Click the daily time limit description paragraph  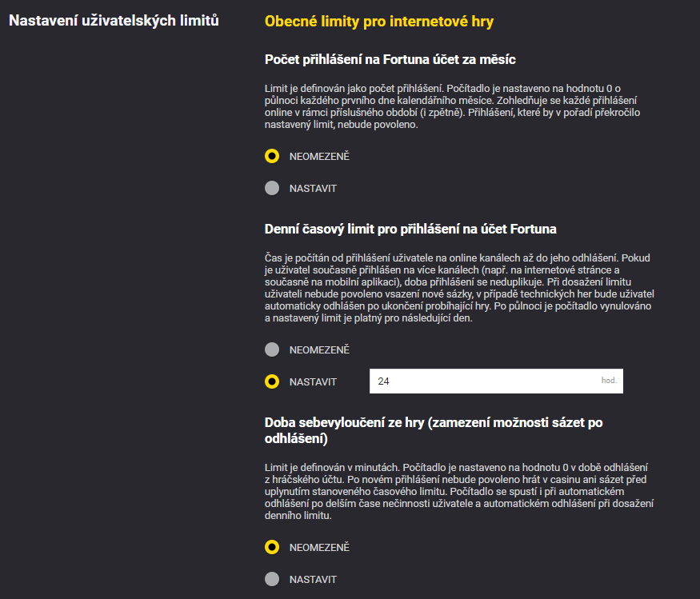459,289
